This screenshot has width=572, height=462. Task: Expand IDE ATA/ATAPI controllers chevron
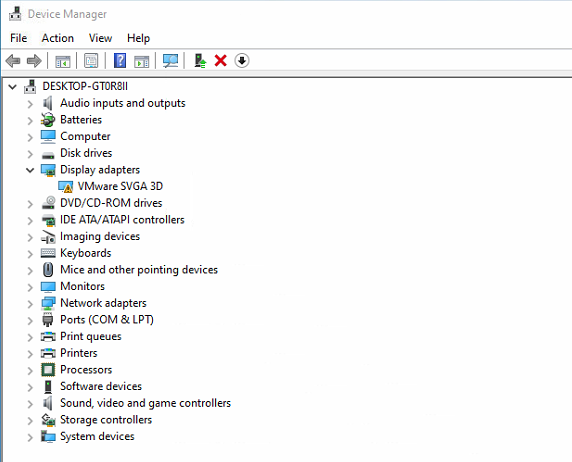[30, 220]
